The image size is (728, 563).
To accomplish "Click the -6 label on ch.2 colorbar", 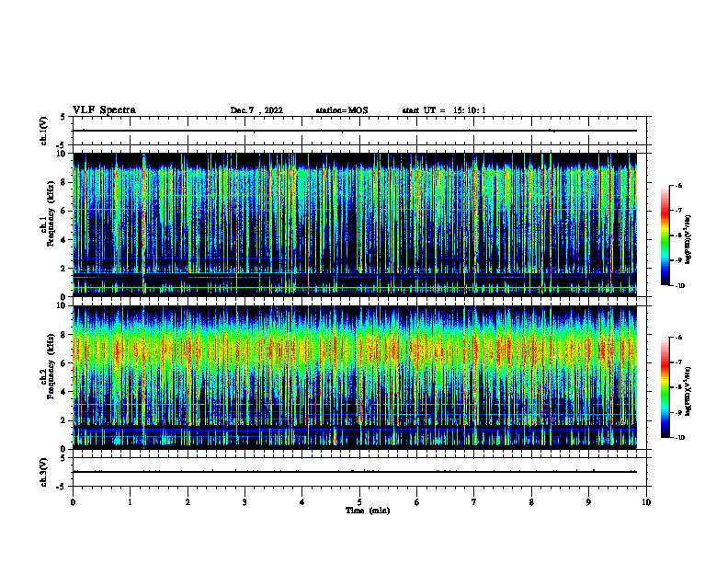I will coord(678,338).
